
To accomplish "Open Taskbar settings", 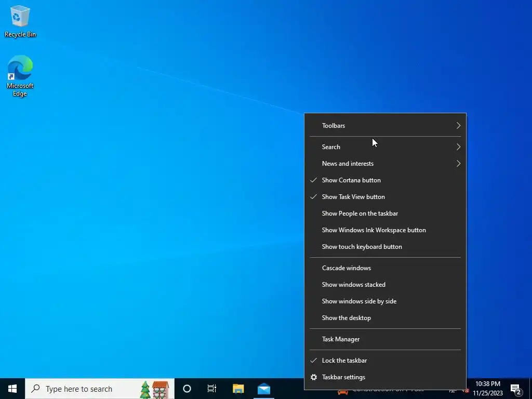I will coord(385,377).
